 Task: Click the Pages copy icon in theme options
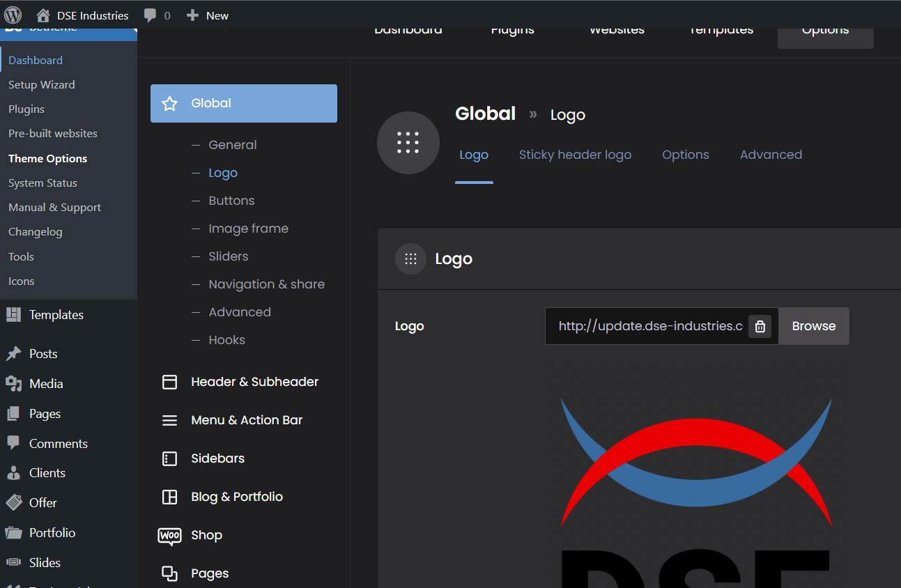point(169,573)
